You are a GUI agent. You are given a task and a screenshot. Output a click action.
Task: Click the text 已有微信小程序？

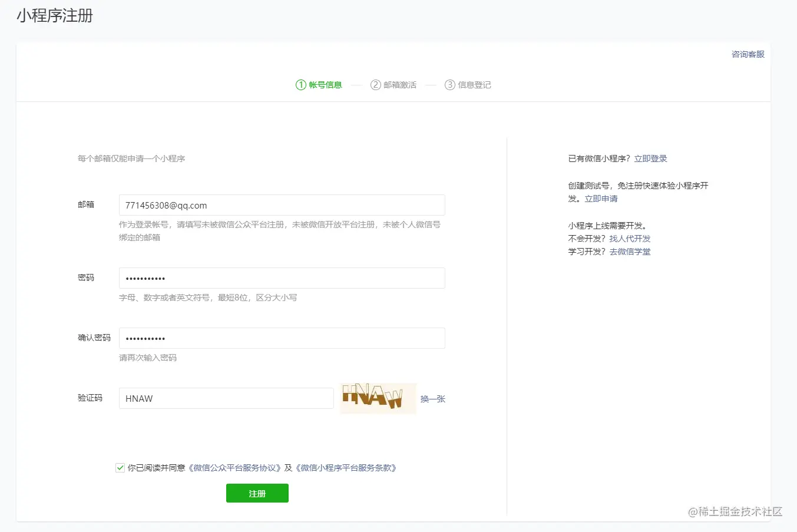coord(599,158)
